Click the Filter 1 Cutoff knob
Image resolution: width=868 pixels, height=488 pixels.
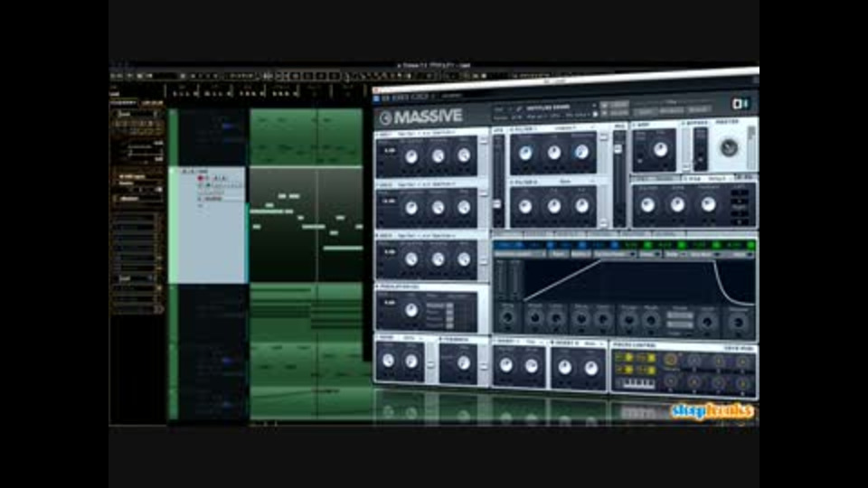click(525, 152)
